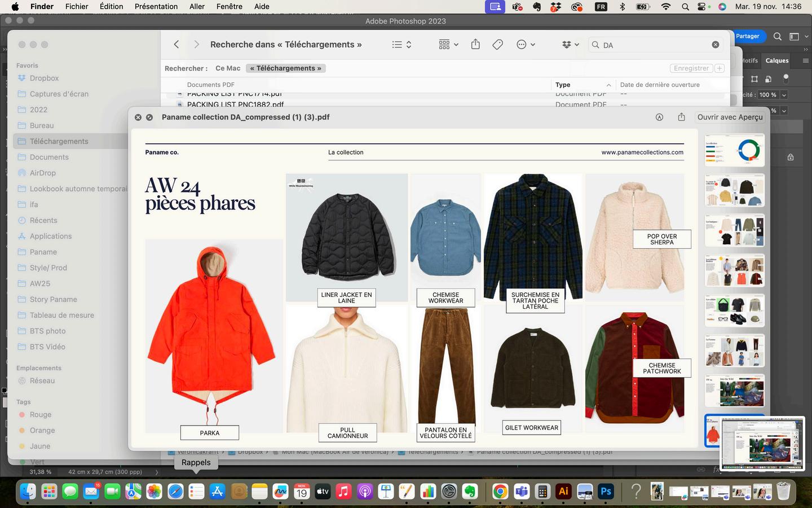
Task: Open Dropbox in Finder sidebar
Action: tap(44, 78)
